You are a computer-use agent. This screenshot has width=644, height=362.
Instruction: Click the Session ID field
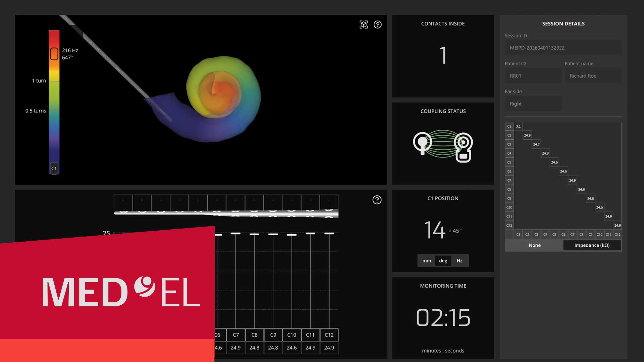[563, 48]
